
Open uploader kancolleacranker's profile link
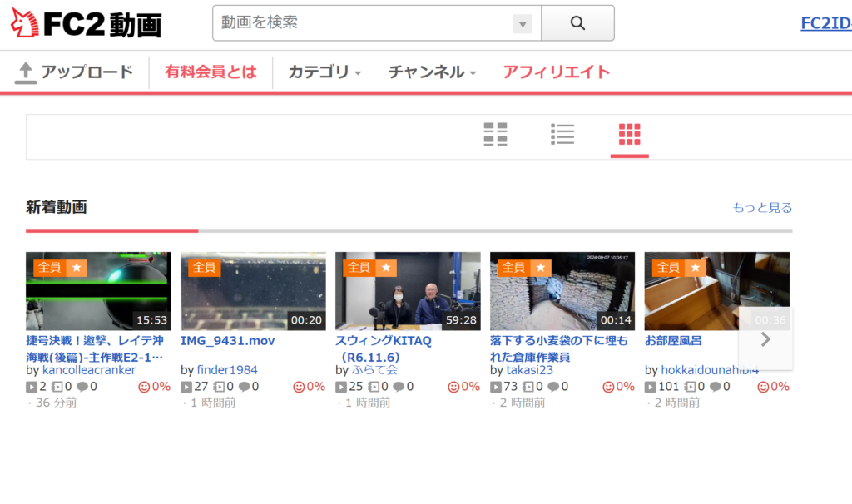(x=88, y=370)
